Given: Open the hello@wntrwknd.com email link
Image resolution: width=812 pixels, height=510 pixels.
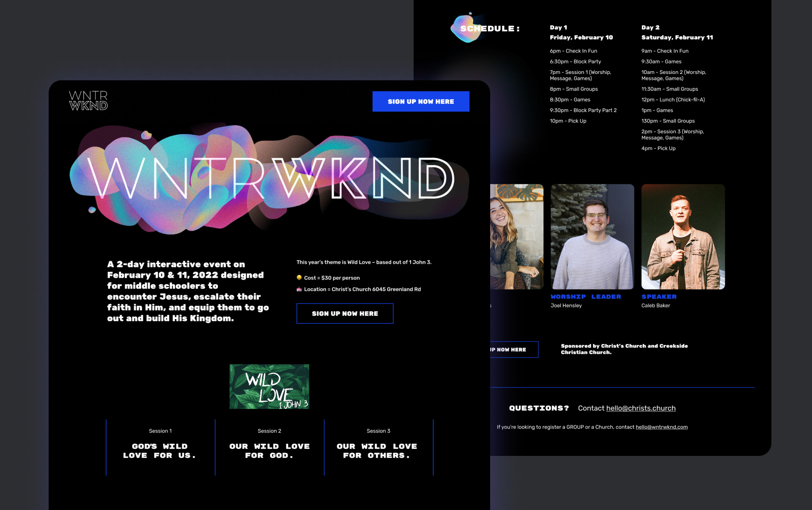Looking at the screenshot, I should (x=661, y=427).
